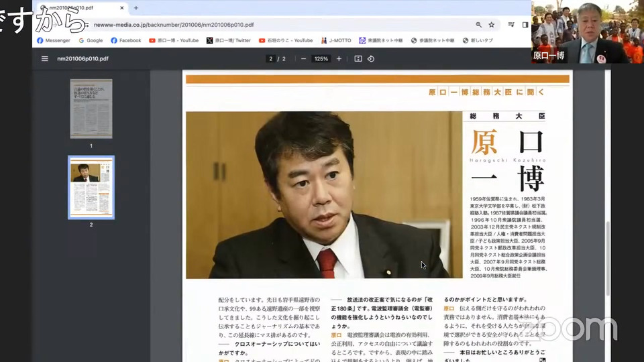
Task: Click the URL address bar
Action: click(279, 25)
